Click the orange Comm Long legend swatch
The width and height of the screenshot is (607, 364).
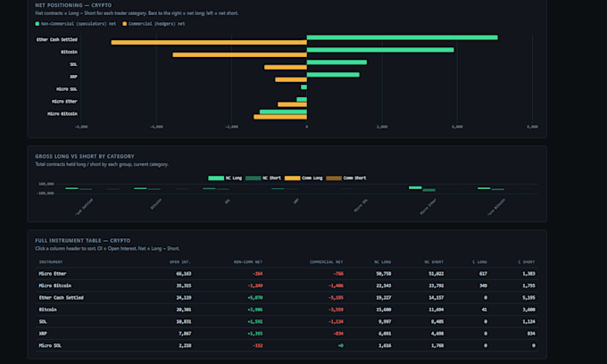coord(292,178)
